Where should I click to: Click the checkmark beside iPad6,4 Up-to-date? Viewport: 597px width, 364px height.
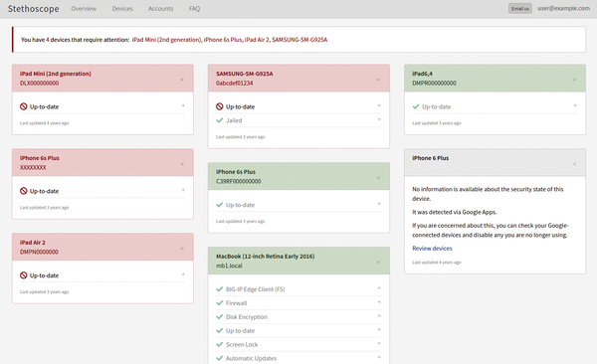[x=416, y=106]
